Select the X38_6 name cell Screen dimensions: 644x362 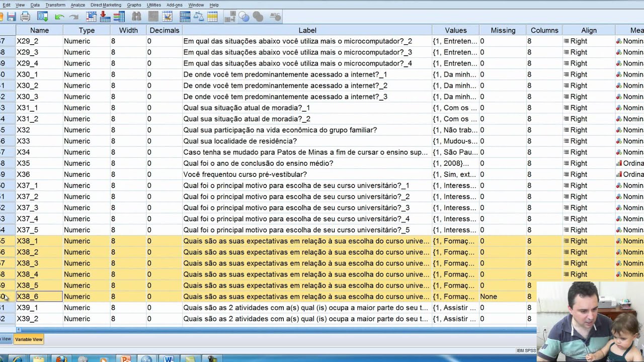coord(39,297)
